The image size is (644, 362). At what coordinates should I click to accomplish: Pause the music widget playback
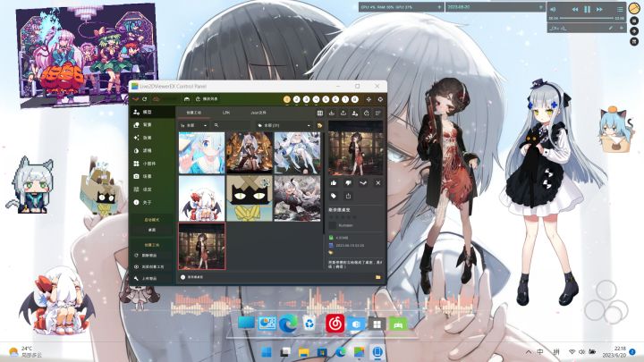[x=588, y=9]
